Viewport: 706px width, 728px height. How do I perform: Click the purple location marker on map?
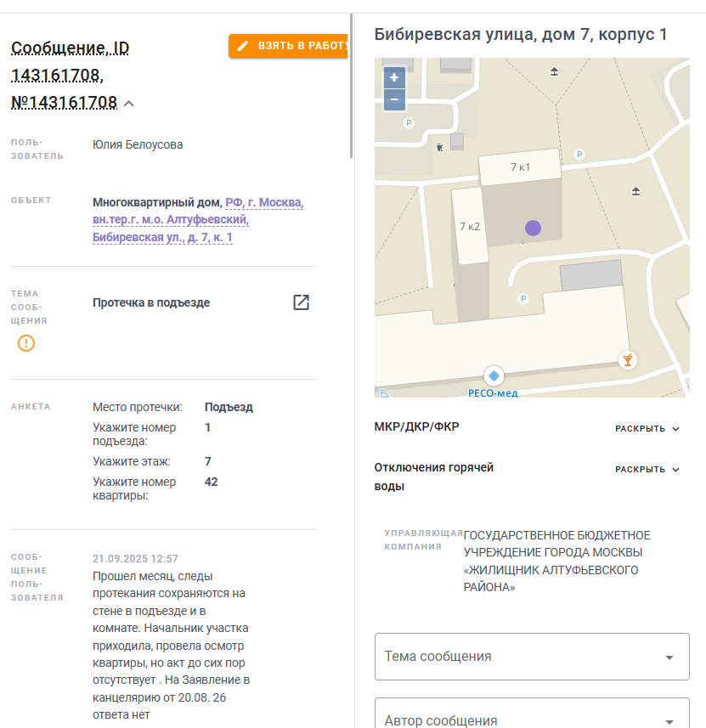click(533, 228)
